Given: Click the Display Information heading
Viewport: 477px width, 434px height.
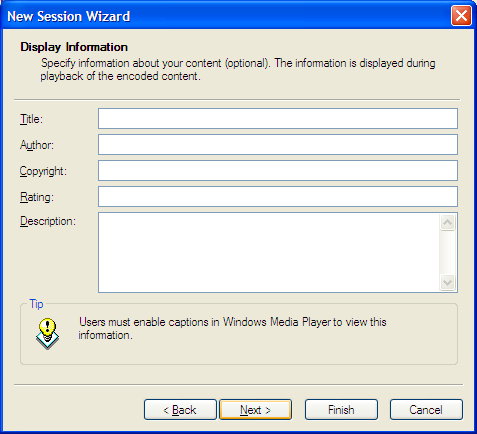Looking at the screenshot, I should click(x=74, y=47).
